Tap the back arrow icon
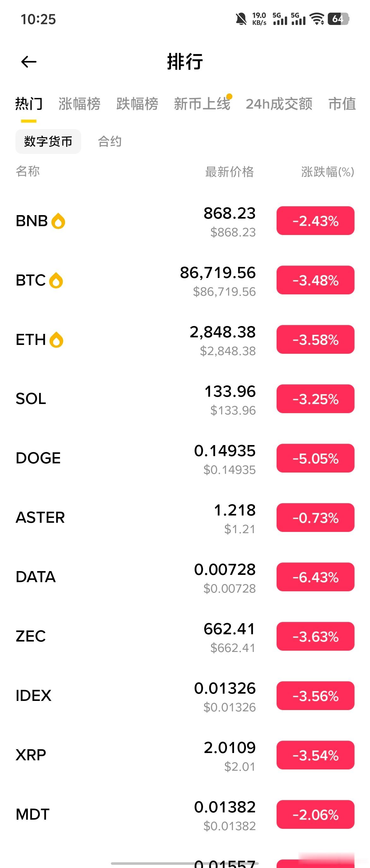 [x=29, y=62]
